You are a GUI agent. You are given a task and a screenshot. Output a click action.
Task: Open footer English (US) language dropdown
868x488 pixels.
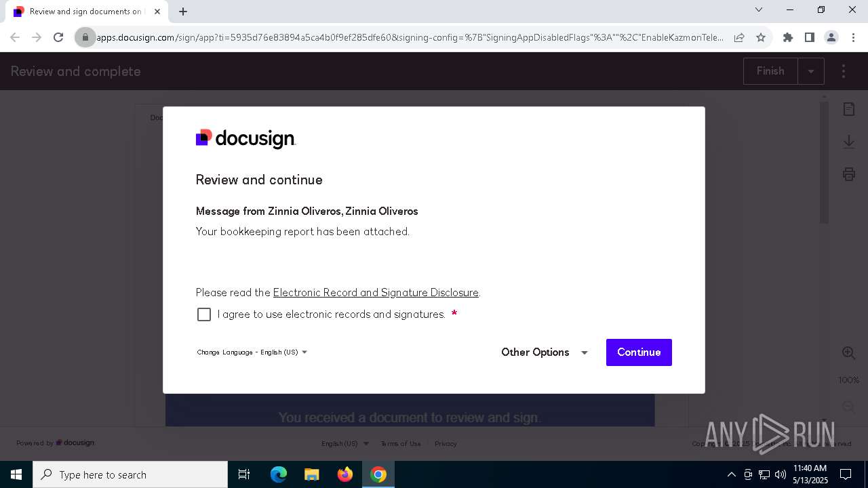345,444
